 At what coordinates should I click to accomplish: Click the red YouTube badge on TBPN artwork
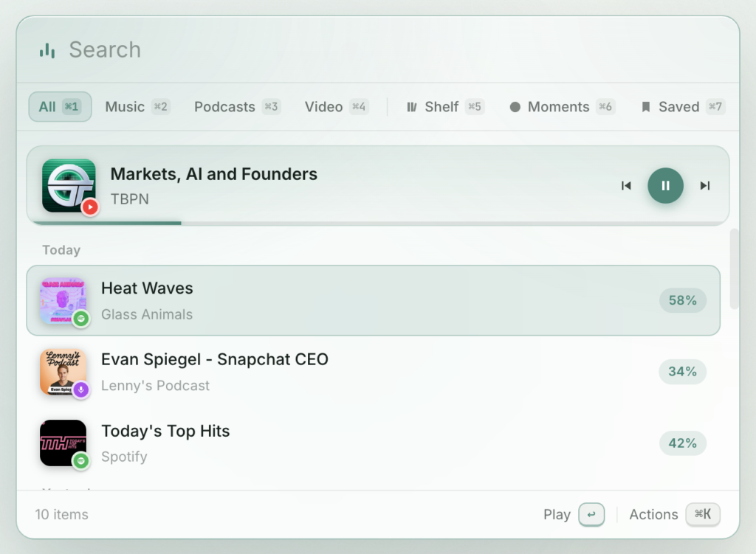[90, 207]
